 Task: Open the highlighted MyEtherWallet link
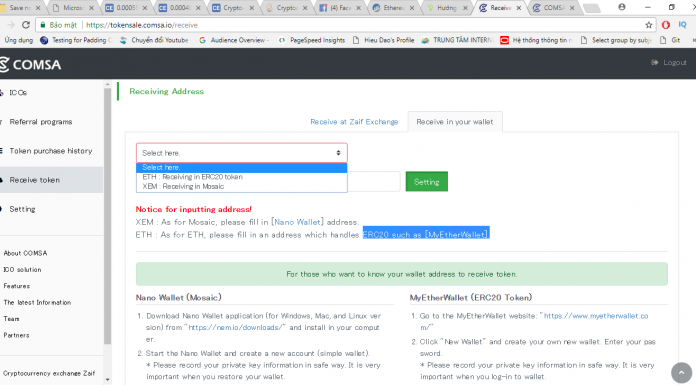tap(456, 234)
